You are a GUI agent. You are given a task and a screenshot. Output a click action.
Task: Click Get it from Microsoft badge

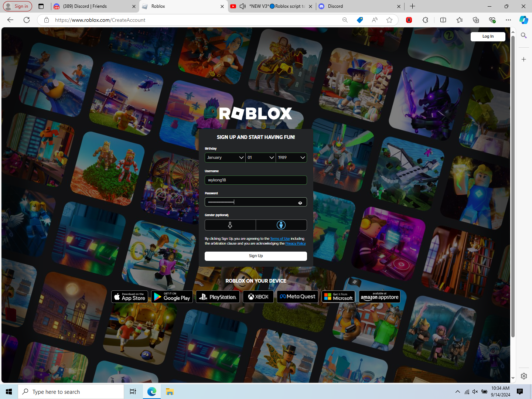click(338, 297)
